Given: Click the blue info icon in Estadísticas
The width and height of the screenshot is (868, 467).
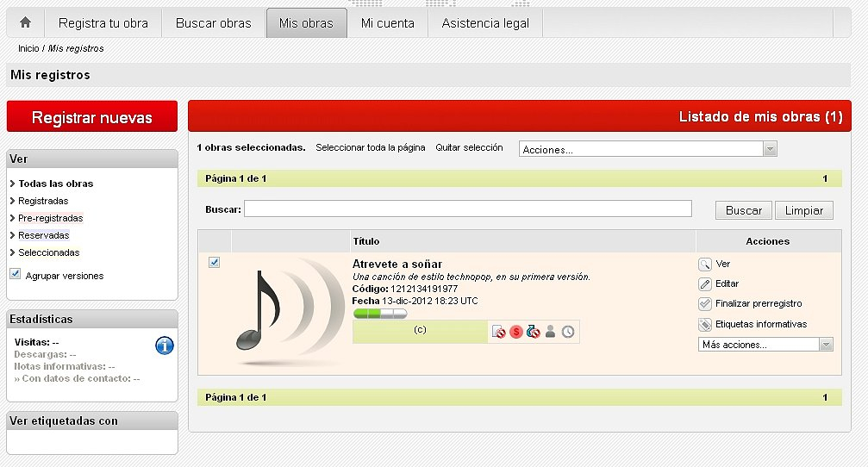Looking at the screenshot, I should (165, 346).
